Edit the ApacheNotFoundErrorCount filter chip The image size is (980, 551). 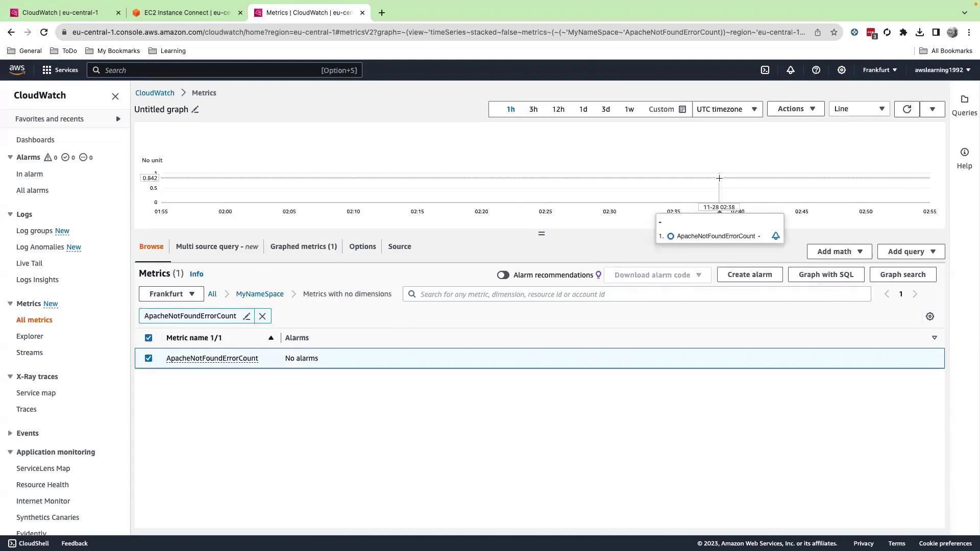point(247,316)
